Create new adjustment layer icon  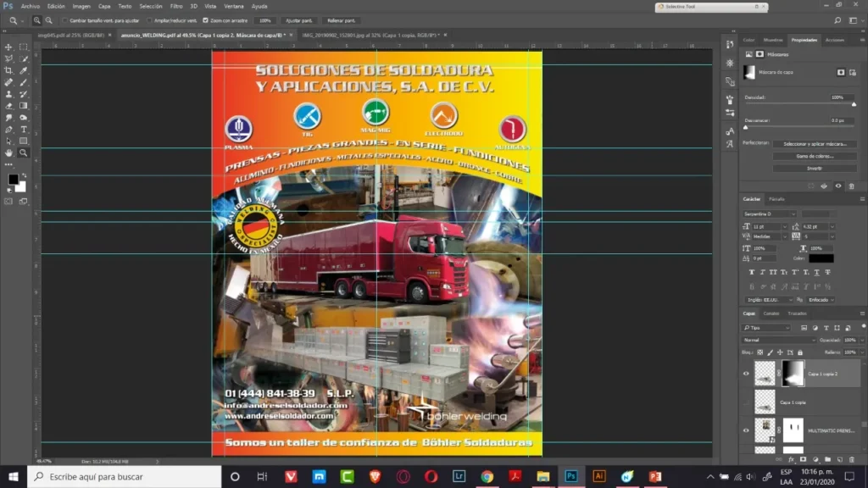pyautogui.click(x=815, y=460)
